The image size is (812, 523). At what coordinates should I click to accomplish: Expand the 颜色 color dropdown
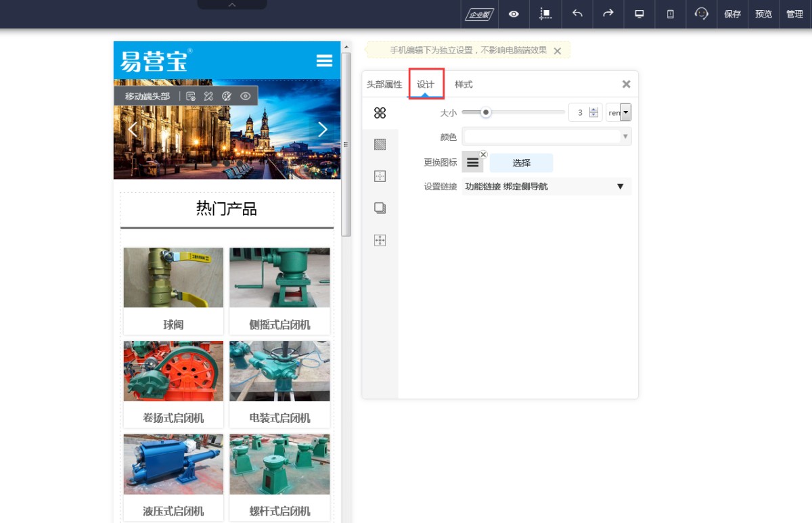(625, 137)
